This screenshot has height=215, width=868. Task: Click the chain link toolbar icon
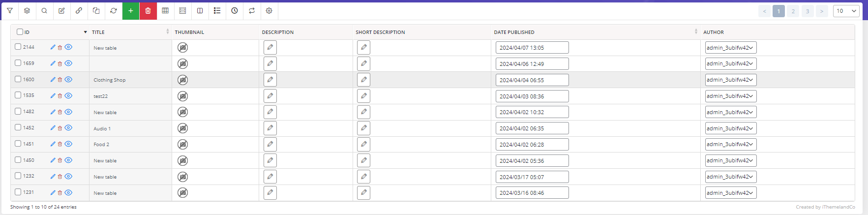79,11
